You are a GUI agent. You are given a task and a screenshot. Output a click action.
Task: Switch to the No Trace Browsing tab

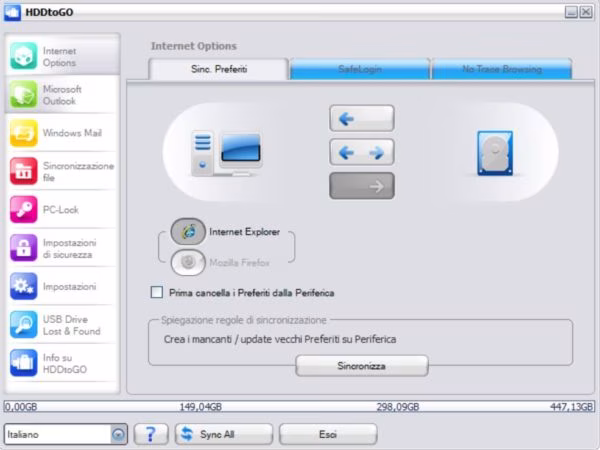click(x=502, y=69)
